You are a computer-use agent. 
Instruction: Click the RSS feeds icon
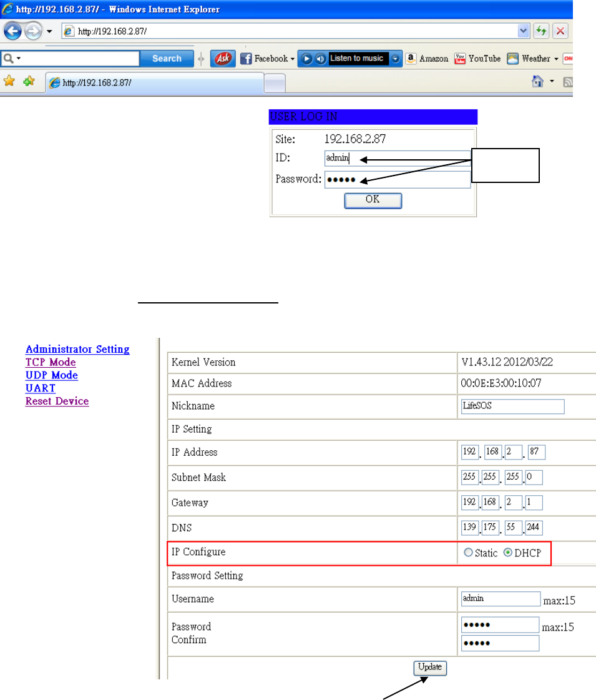tap(568, 82)
